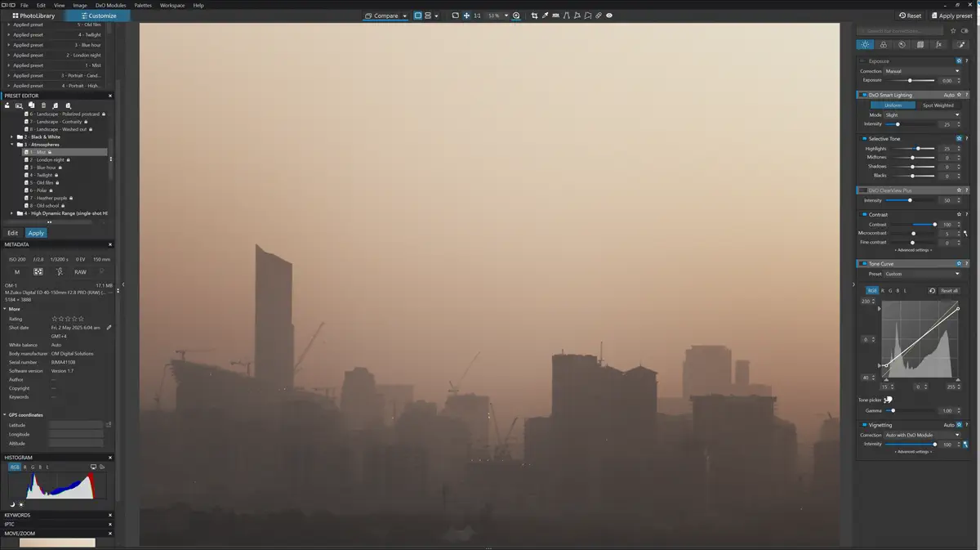Open the File menu
The height and width of the screenshot is (550, 980).
point(24,5)
